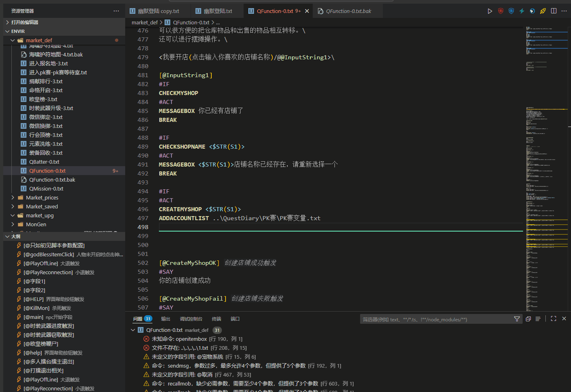Maximize the bottom panel size

554,319
